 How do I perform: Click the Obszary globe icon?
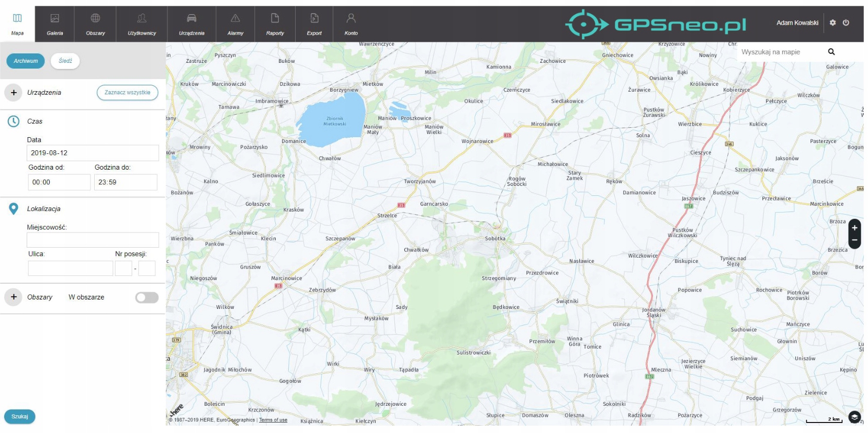click(95, 18)
